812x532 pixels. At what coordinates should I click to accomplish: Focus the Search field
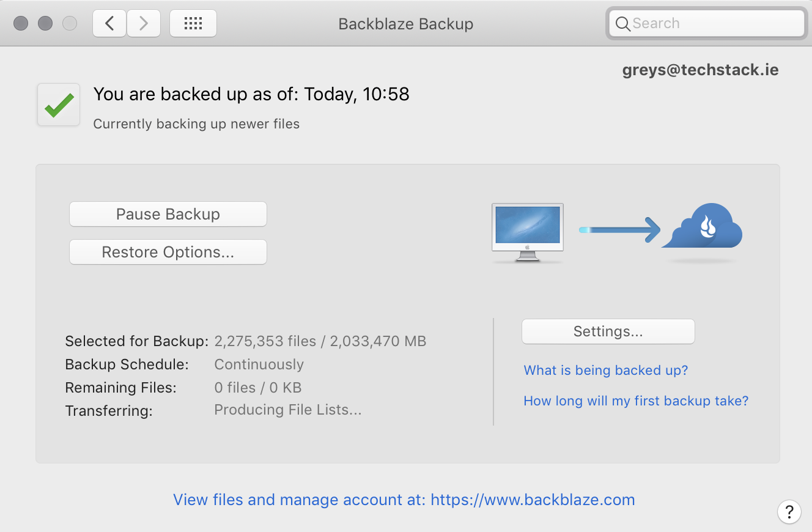click(x=707, y=24)
